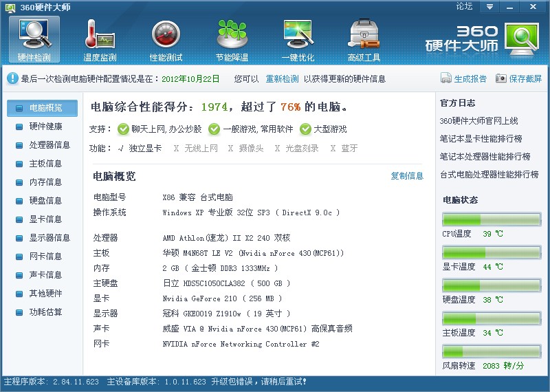Open the 节能降温 clover icon

click(232, 36)
